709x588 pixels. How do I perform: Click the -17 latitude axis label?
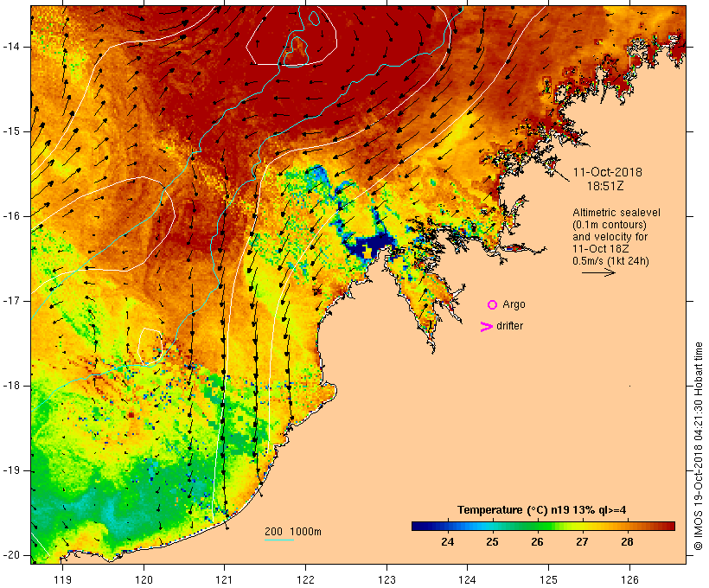[11, 301]
